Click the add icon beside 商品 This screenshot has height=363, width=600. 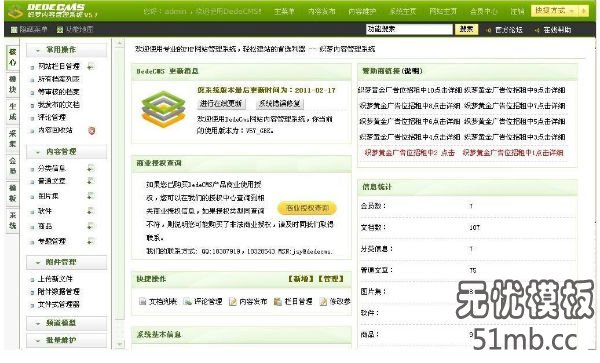click(x=90, y=226)
